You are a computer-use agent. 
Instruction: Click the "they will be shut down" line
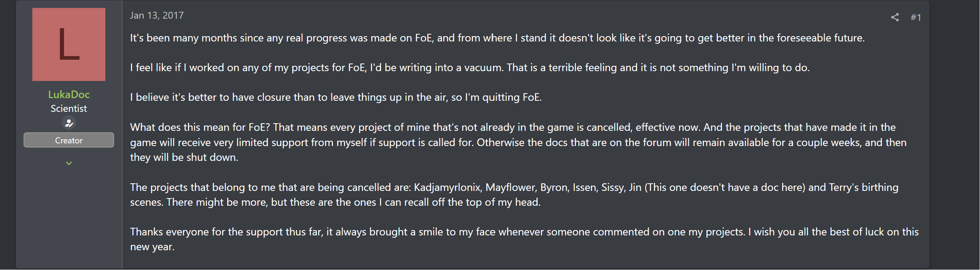[184, 157]
